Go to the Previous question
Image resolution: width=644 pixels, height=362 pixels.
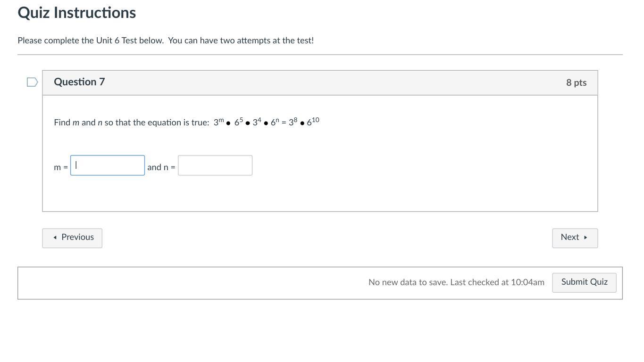[72, 238]
